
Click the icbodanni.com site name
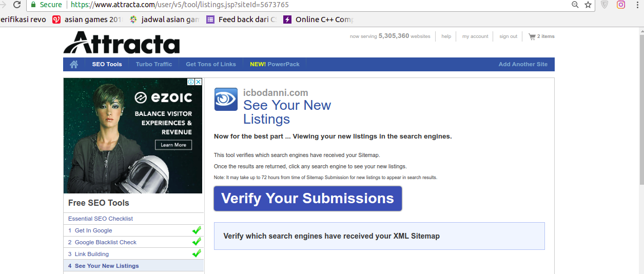point(276,93)
